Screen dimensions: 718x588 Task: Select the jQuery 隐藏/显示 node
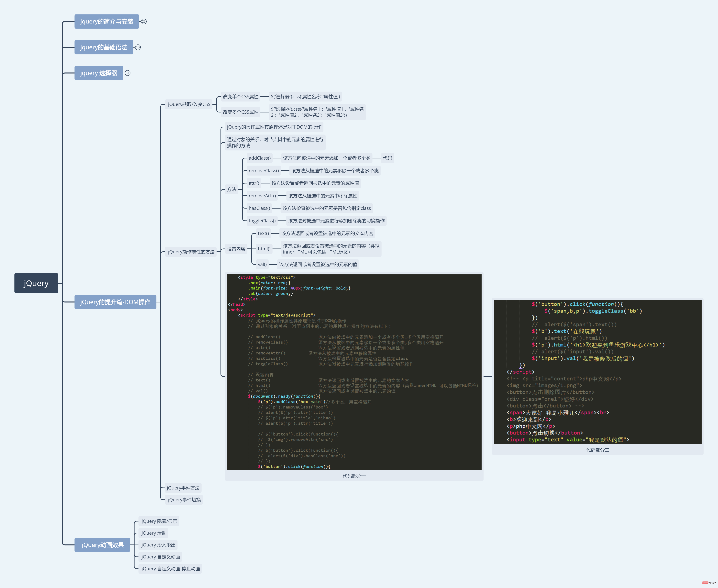click(159, 521)
